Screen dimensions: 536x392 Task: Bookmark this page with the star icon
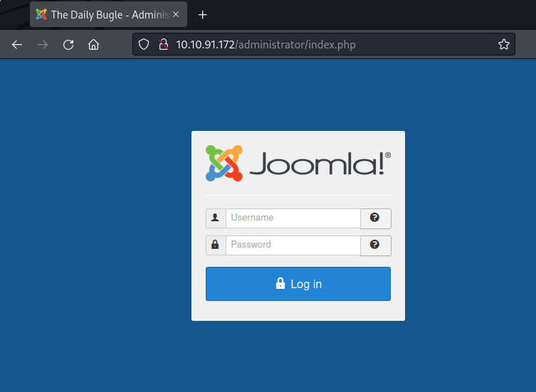click(503, 44)
